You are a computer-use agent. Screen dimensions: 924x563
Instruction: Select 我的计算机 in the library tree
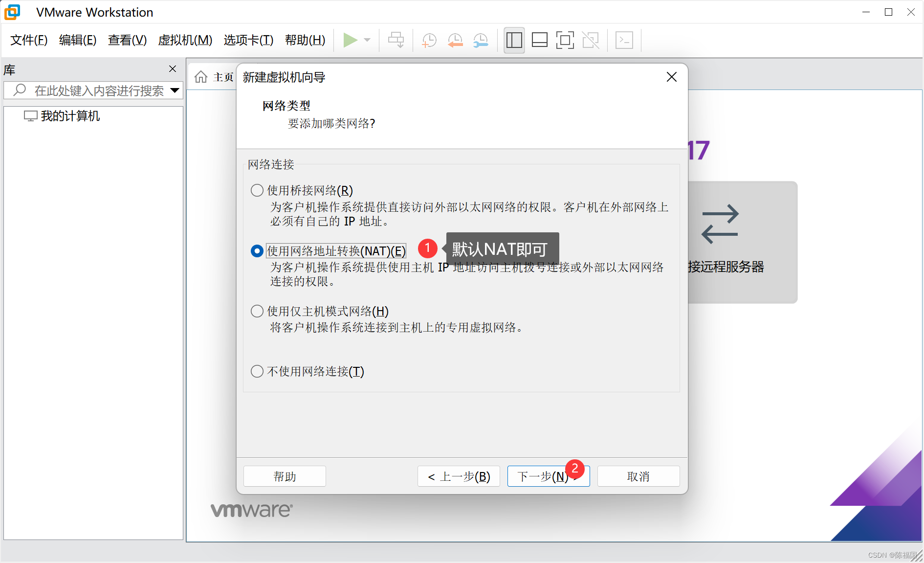(x=70, y=116)
